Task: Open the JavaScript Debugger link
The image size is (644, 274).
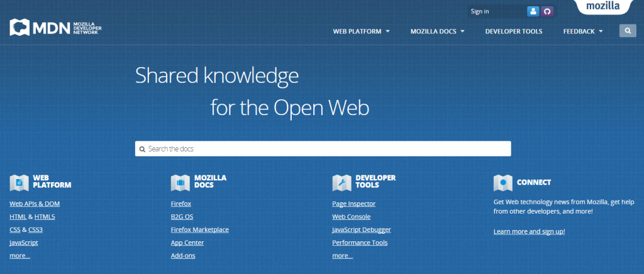Action: [x=362, y=230]
